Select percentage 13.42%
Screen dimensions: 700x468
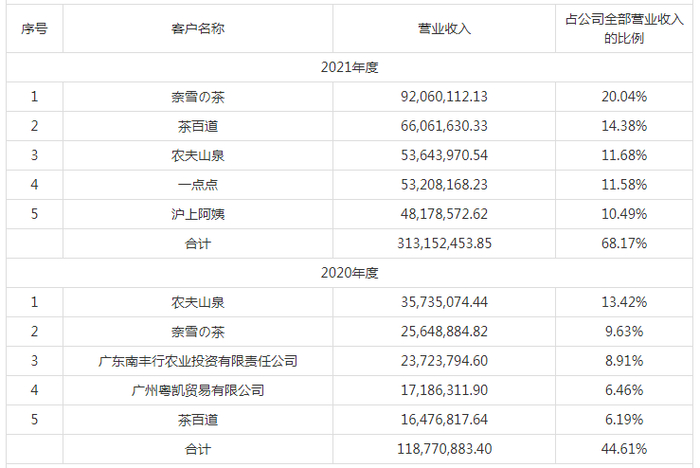(x=624, y=302)
